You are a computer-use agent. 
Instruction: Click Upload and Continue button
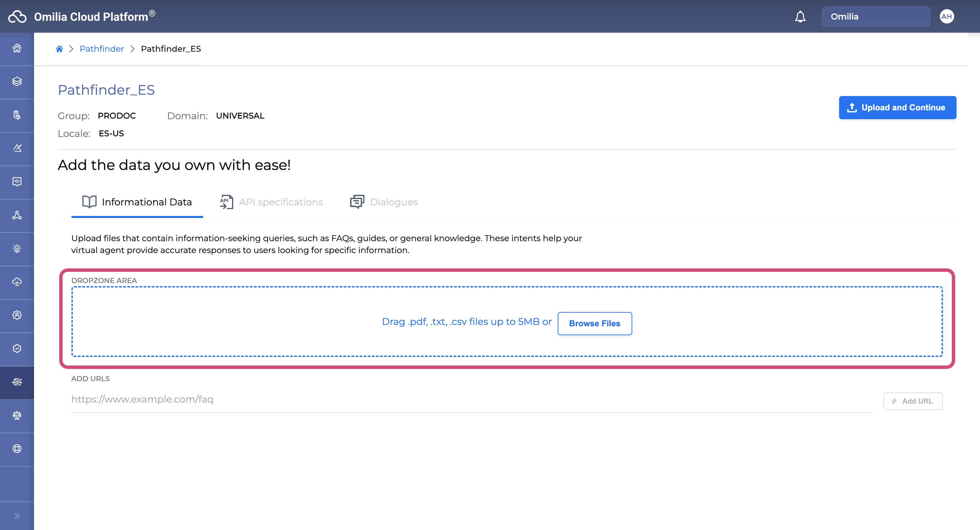(x=897, y=107)
